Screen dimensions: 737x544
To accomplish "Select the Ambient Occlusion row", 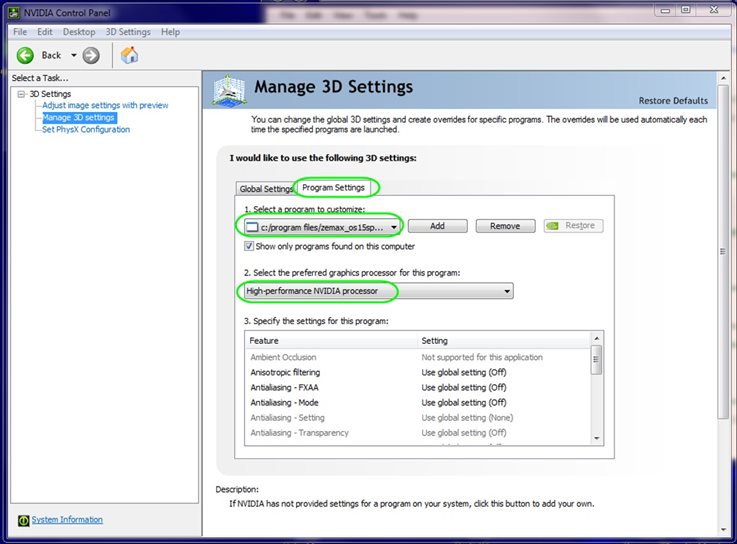I will pyautogui.click(x=417, y=357).
